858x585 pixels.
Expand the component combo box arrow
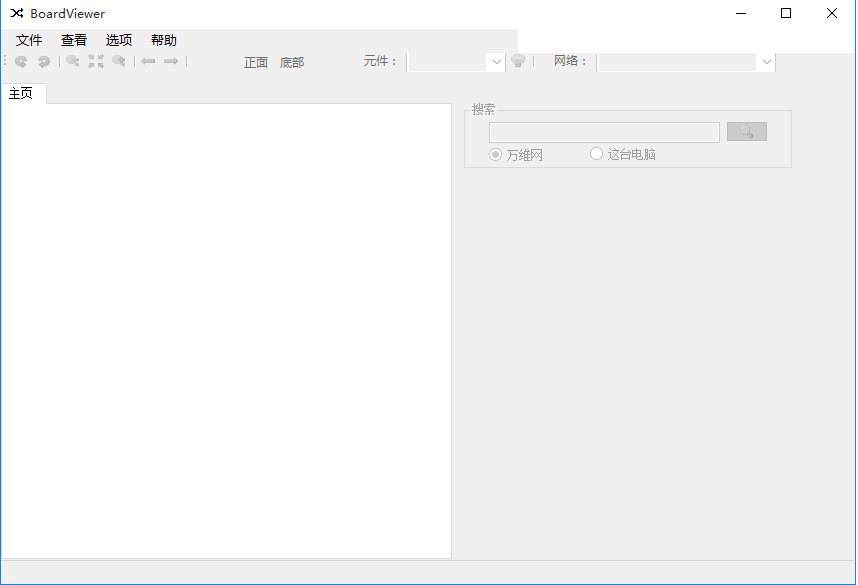[x=497, y=61]
